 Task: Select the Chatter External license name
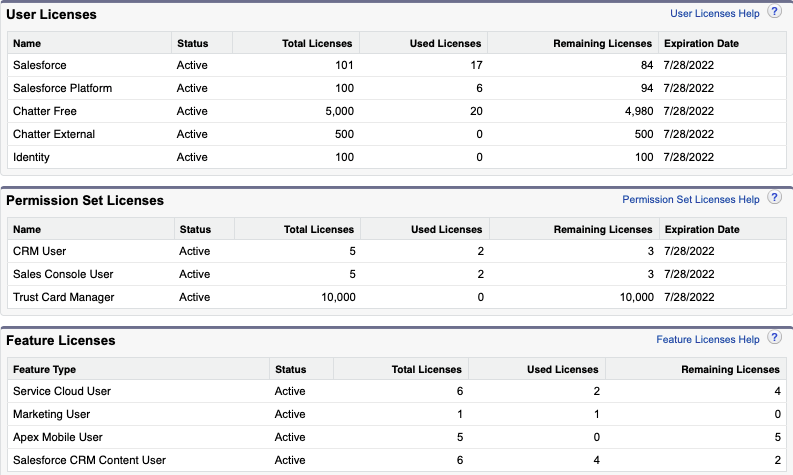54,134
